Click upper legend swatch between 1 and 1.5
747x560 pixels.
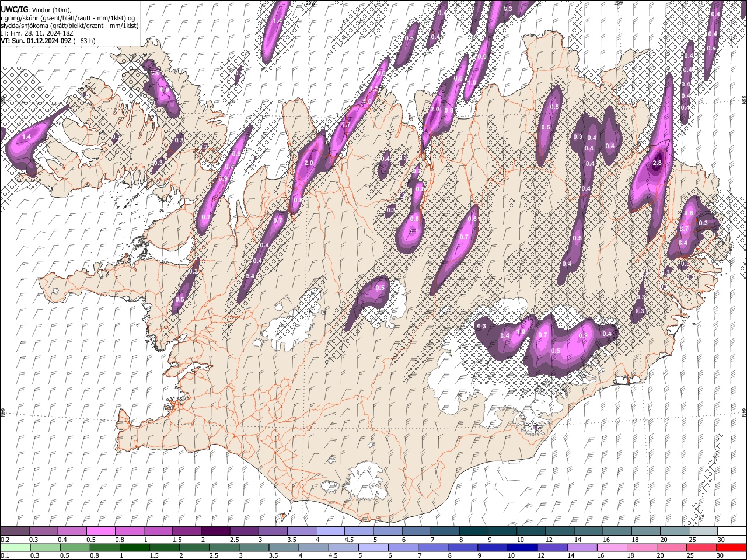coord(158,531)
